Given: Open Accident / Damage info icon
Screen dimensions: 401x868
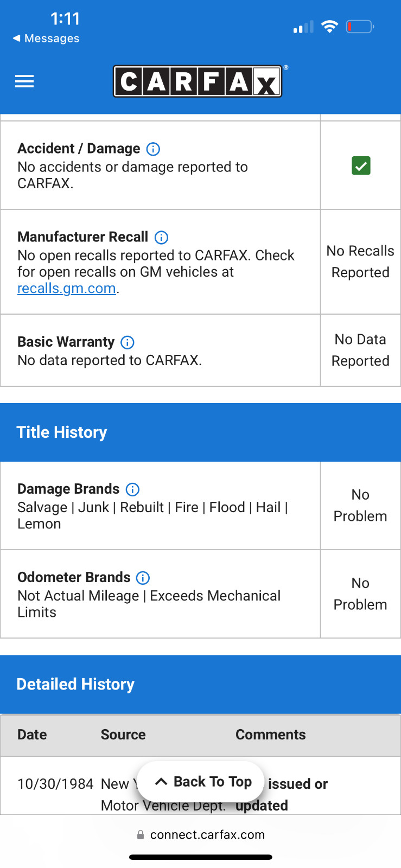Looking at the screenshot, I should click(154, 149).
